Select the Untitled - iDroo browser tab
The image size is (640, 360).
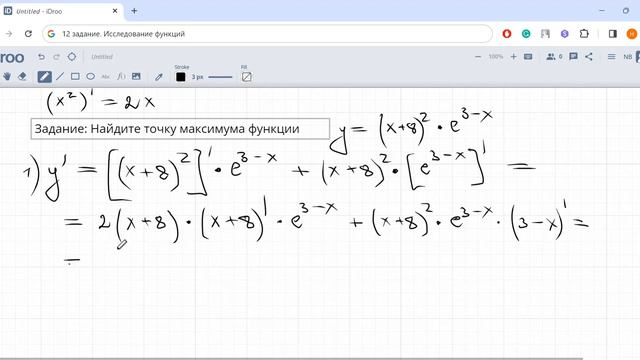pyautogui.click(x=61, y=11)
